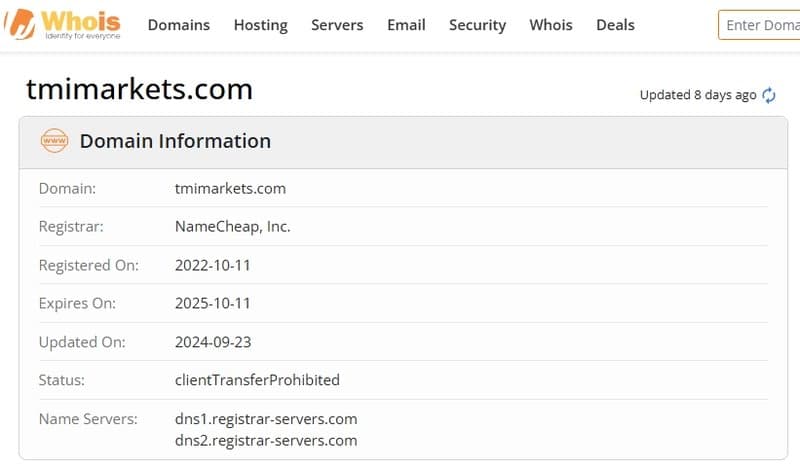
Task: Click the orange www globe icon
Action: coord(54,141)
